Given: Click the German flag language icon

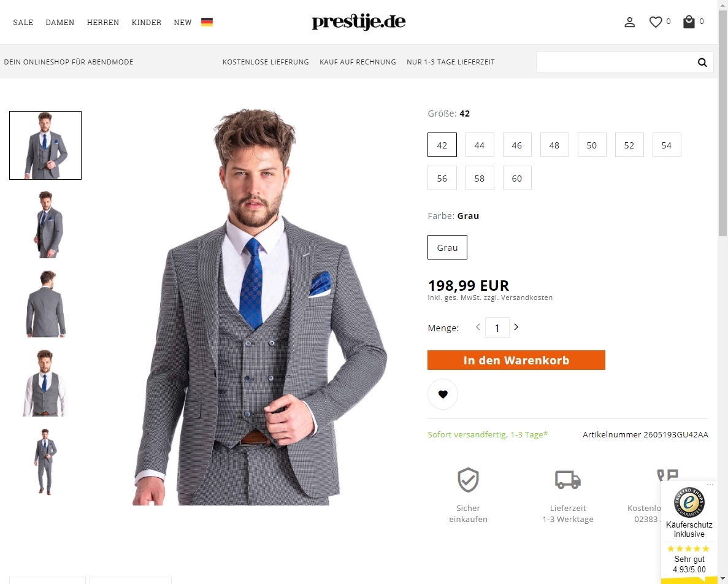Looking at the screenshot, I should coord(207,22).
